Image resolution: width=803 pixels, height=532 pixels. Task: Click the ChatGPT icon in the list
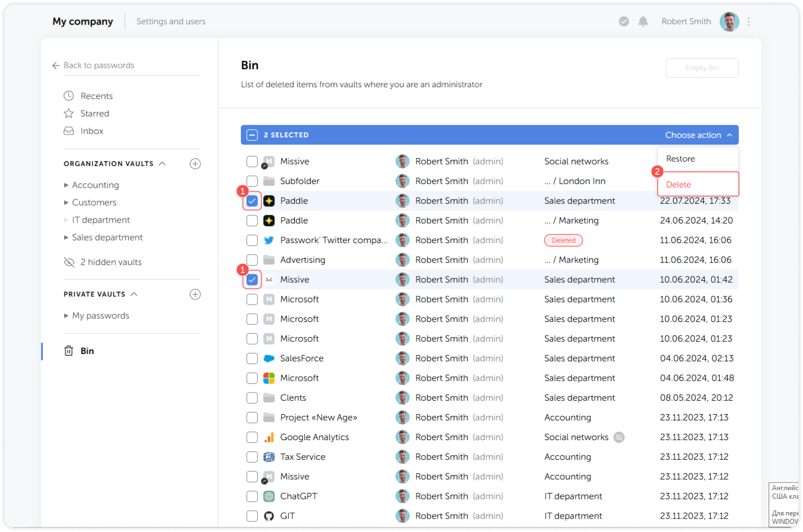point(269,496)
